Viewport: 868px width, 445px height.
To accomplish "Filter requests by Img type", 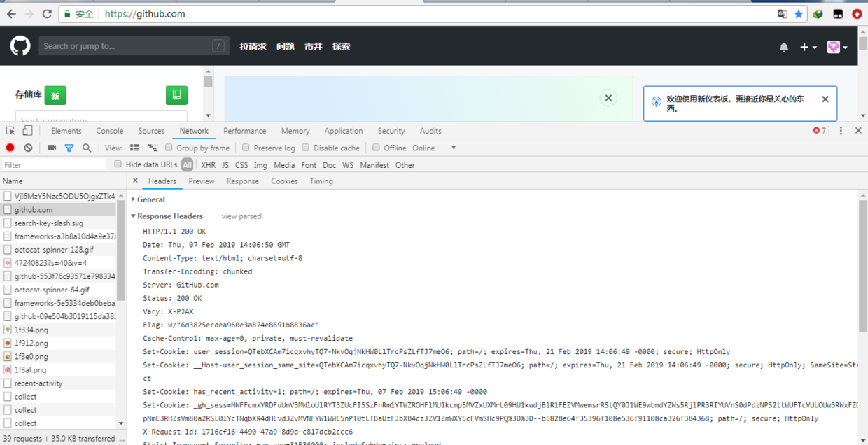I will 260,165.
